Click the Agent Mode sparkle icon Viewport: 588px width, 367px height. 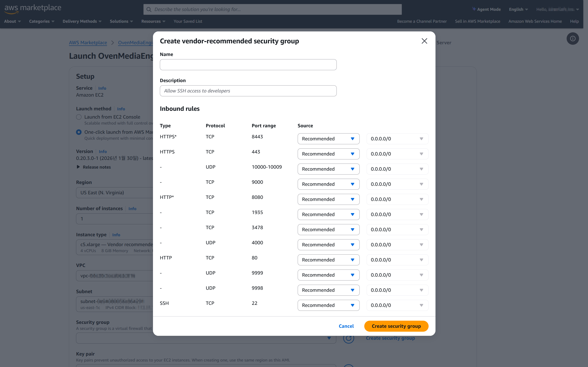(x=474, y=9)
